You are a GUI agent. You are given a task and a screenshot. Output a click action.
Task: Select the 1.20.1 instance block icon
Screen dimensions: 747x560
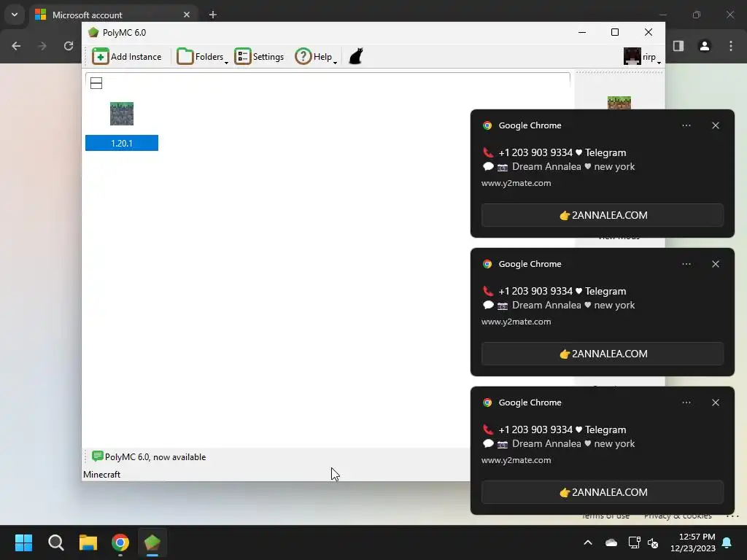tap(122, 114)
